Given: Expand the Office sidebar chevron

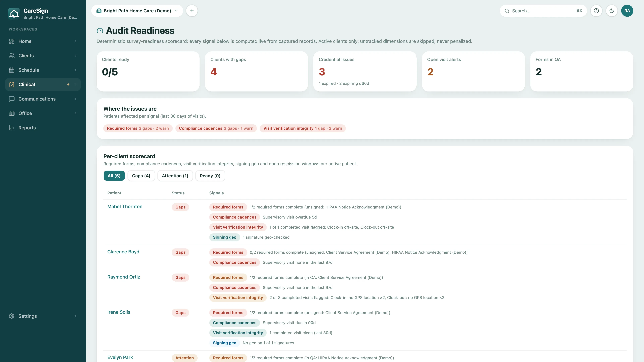Looking at the screenshot, I should tap(75, 113).
